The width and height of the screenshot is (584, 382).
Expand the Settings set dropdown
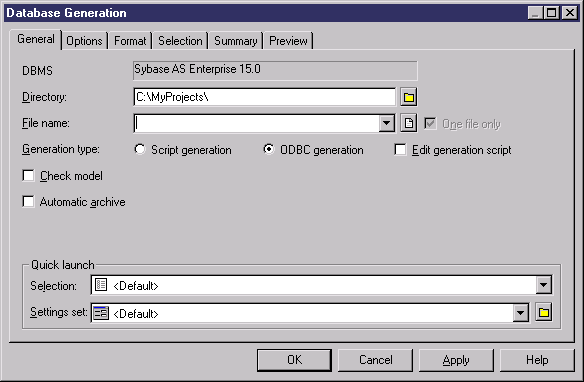(x=520, y=313)
